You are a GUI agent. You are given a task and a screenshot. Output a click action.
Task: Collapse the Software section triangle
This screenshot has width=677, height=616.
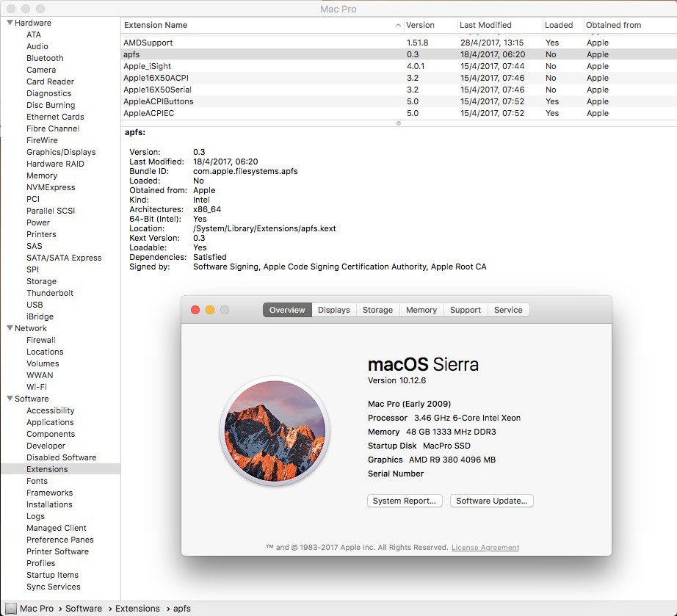[10, 399]
